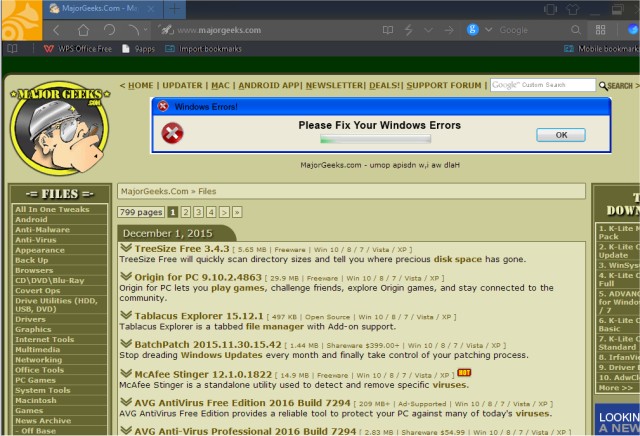Expand AVG AntiVirus Free Edition chevron
The width and height of the screenshot is (640, 436).
[126, 402]
